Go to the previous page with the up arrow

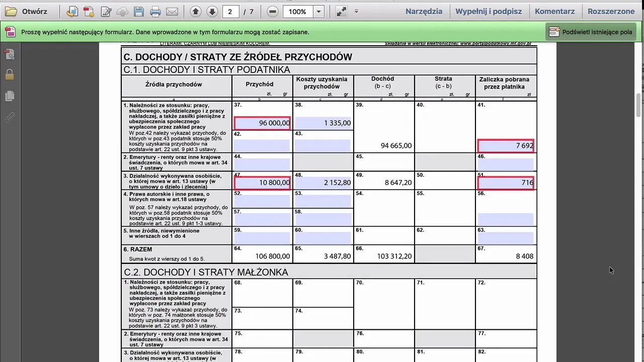coord(196,12)
